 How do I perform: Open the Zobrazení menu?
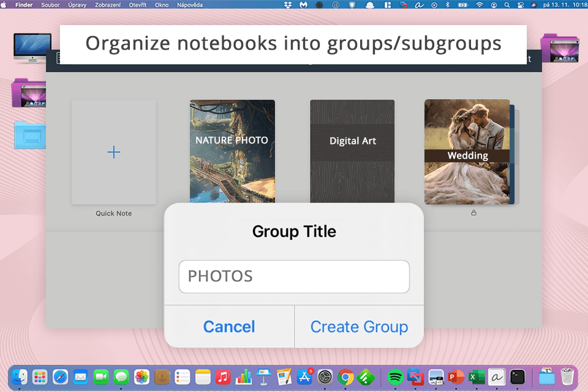107,4
